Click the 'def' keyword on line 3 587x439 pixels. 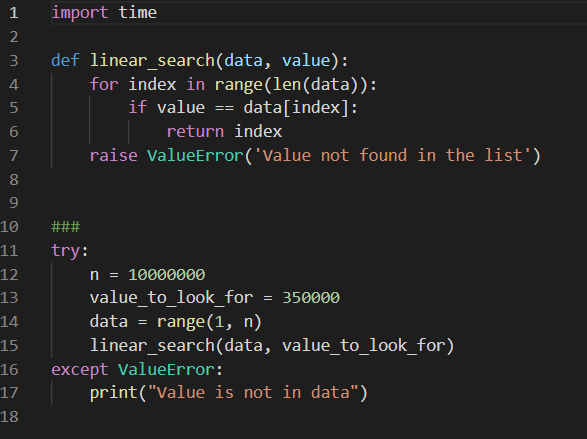pyautogui.click(x=65, y=60)
